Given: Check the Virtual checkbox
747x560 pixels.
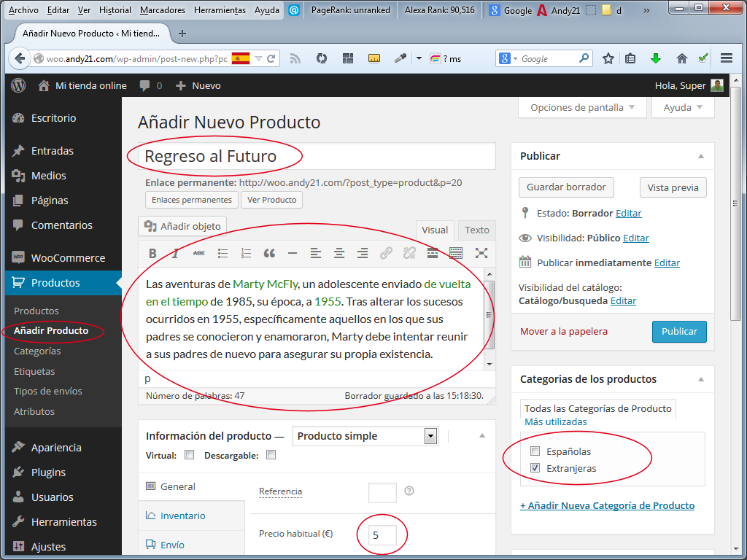Looking at the screenshot, I should pyautogui.click(x=189, y=455).
